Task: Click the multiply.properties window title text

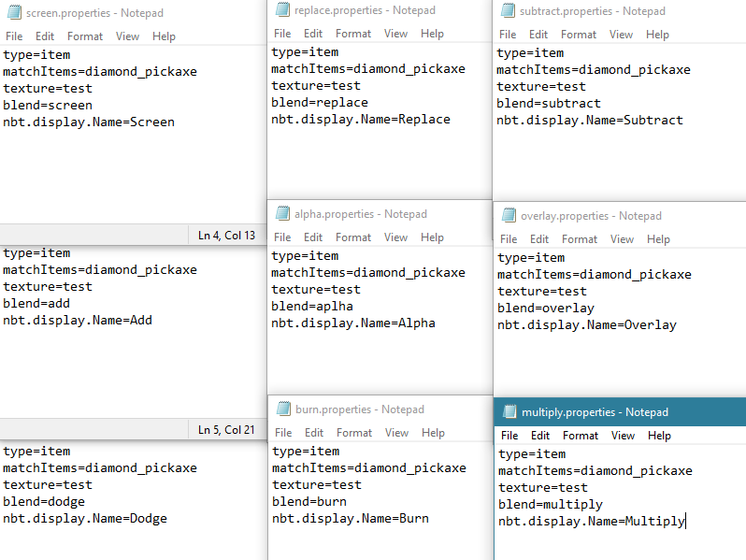Action: [x=595, y=412]
